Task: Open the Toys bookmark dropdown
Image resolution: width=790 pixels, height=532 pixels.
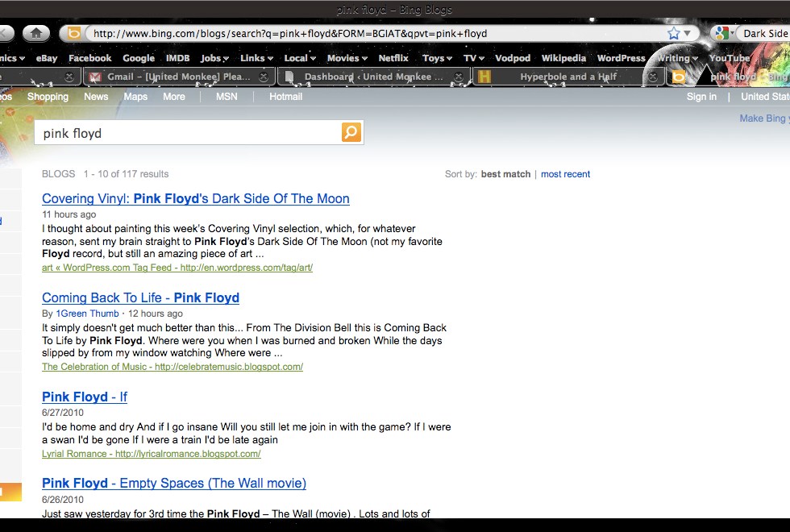Action: (438, 58)
